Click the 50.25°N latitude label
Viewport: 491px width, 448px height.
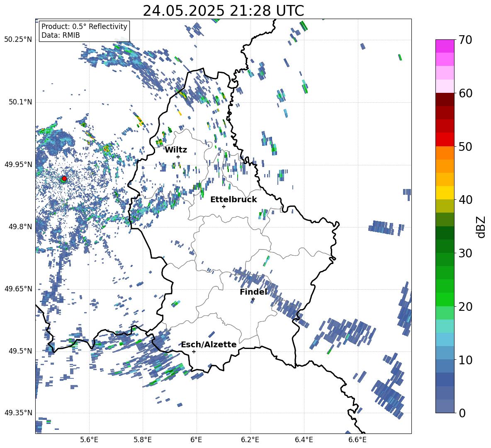[x=18, y=40]
